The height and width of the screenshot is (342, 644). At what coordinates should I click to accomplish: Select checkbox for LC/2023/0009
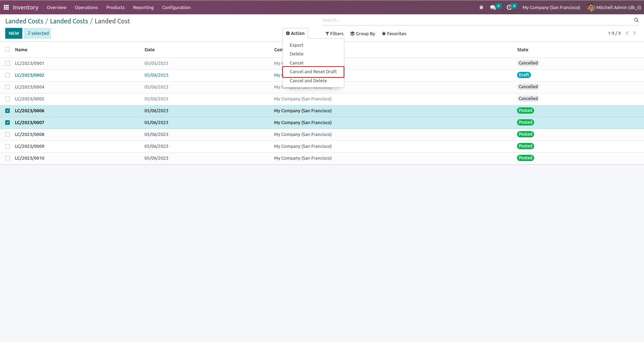click(x=8, y=146)
